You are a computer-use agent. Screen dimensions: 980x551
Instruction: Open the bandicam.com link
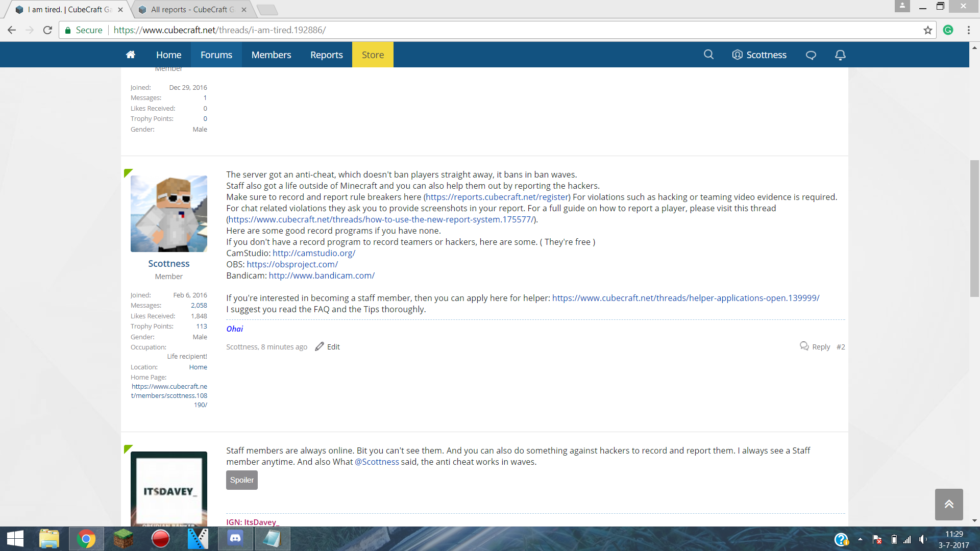click(322, 275)
